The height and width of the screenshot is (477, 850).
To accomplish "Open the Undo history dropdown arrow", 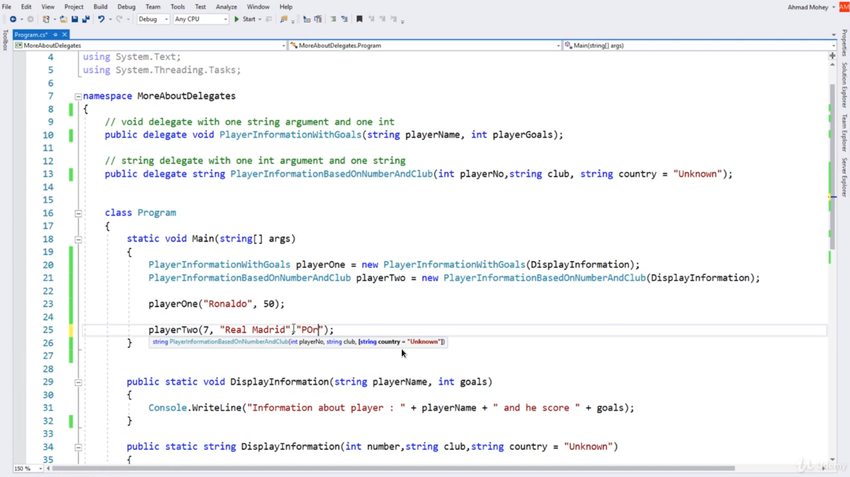I will (110, 20).
